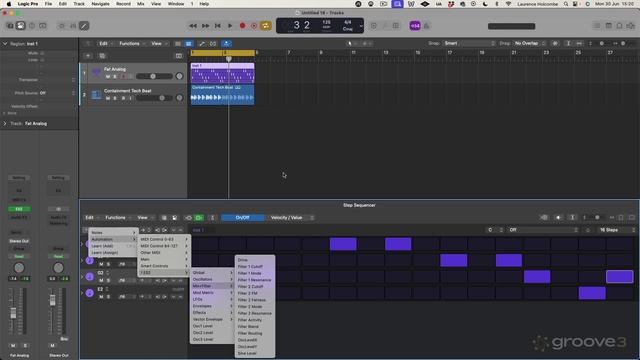Solo the Fat Analog track

click(x=115, y=76)
